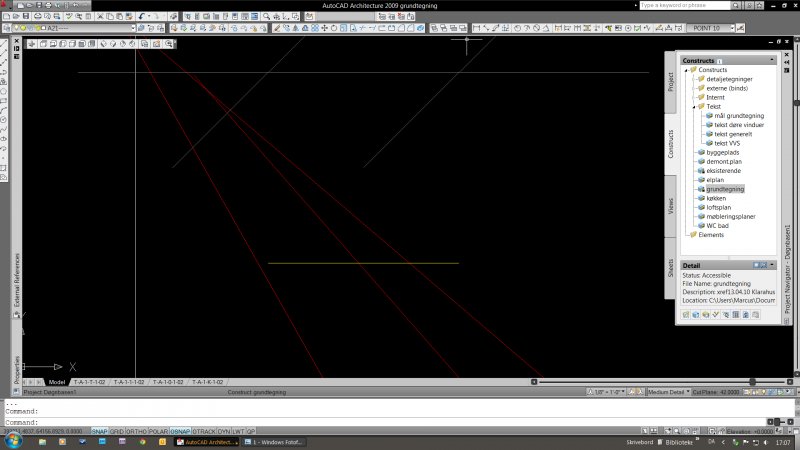Select the grundtegning construct icon in tree
800x450 pixels.
[x=700, y=188]
